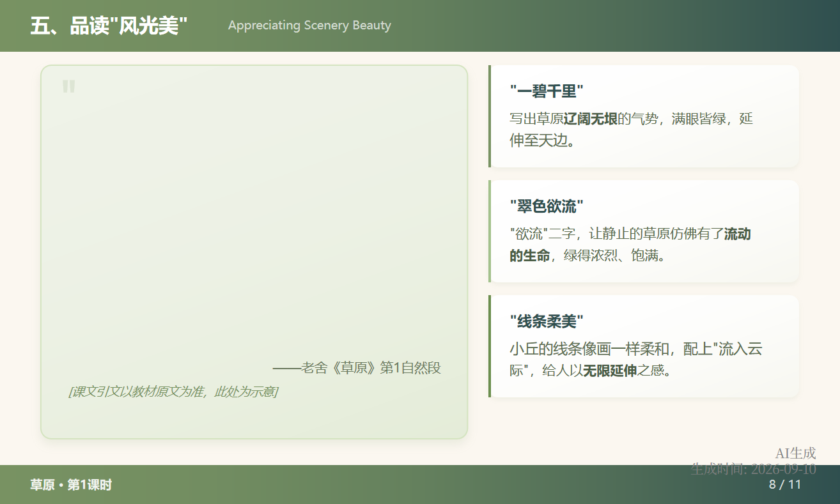The height and width of the screenshot is (504, 840).
Task: Select the heading "线条柔美"
Action: click(x=547, y=321)
